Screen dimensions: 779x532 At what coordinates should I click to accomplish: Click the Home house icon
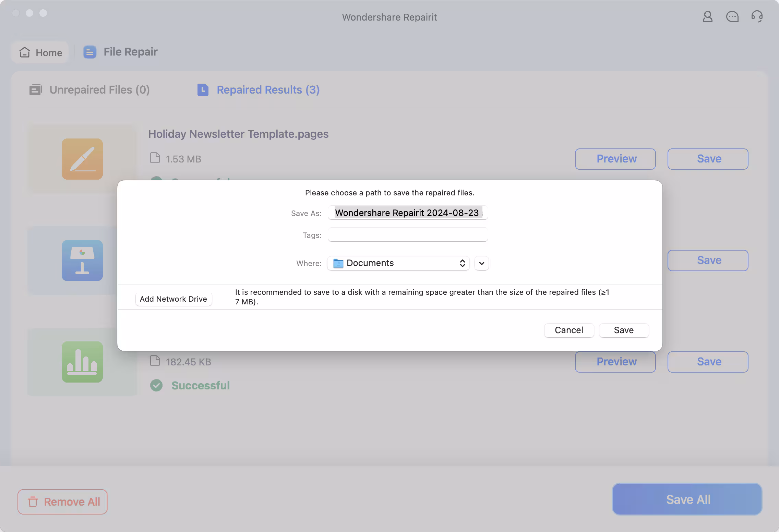(25, 52)
